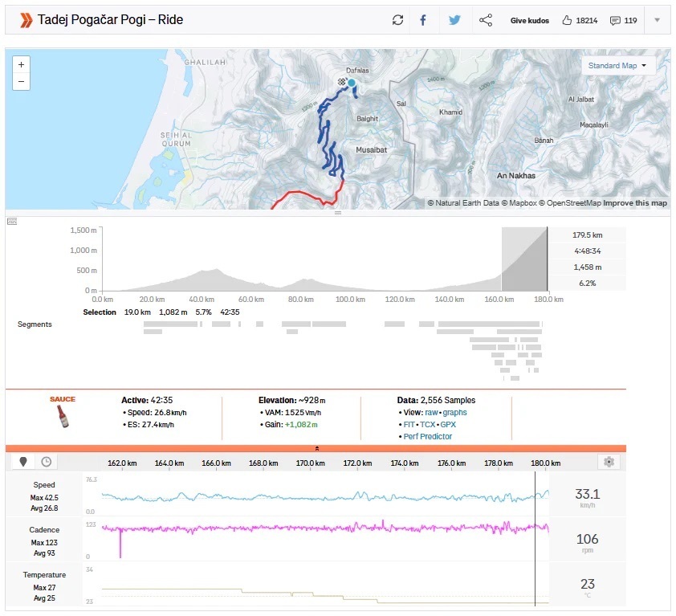Grab the map resize handle below map
Screen dimensions: 676x616
pyautogui.click(x=338, y=213)
